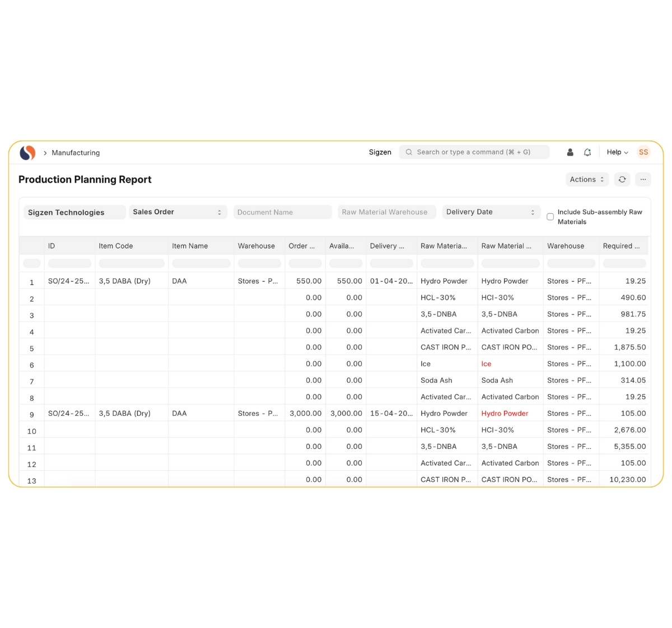Screen dimensions: 672x628
Task: Open the Actions menu button
Action: pyautogui.click(x=587, y=180)
